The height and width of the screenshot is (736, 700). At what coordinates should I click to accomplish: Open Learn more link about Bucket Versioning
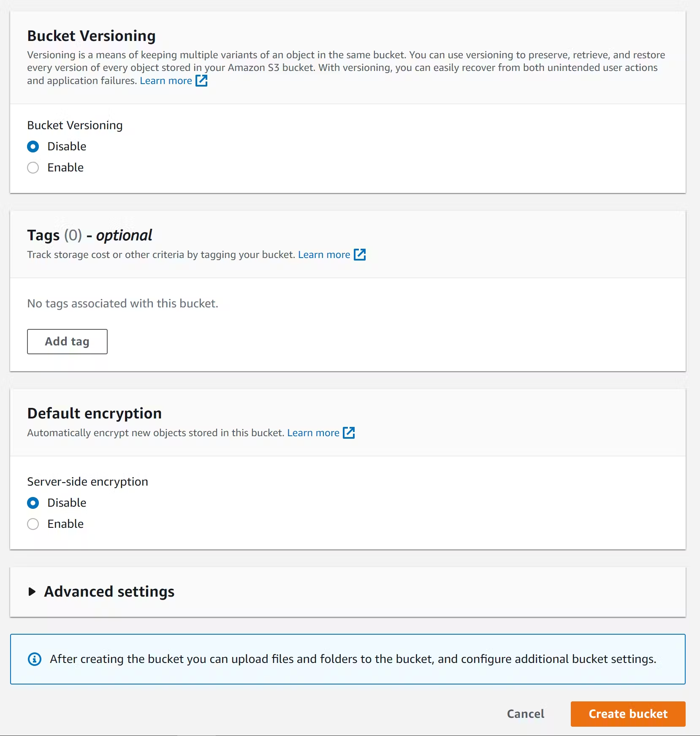click(166, 81)
